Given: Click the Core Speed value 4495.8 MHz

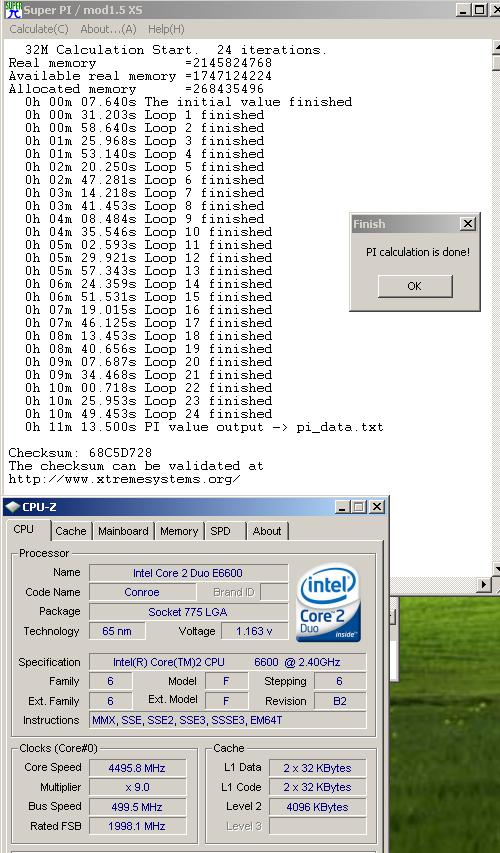Looking at the screenshot, I should pos(137,768).
